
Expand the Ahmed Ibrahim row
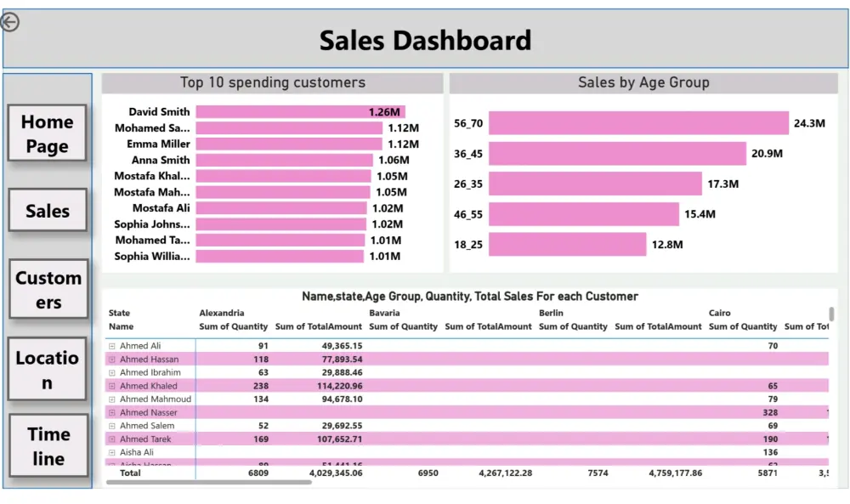(x=111, y=372)
